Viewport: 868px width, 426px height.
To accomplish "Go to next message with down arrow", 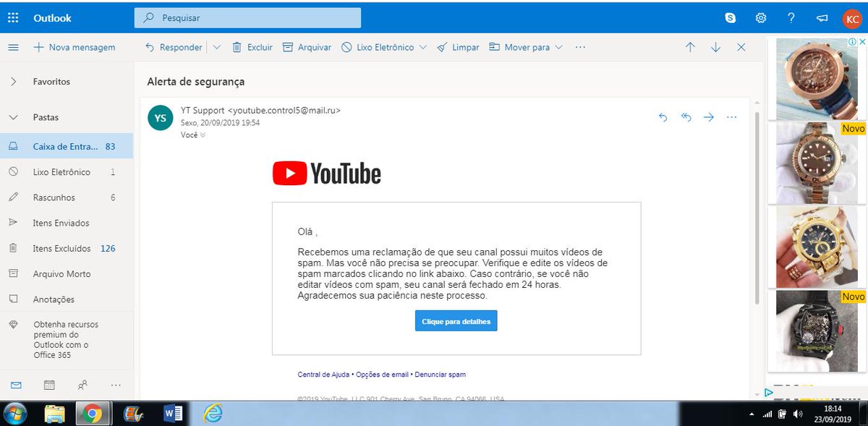I will coord(715,47).
